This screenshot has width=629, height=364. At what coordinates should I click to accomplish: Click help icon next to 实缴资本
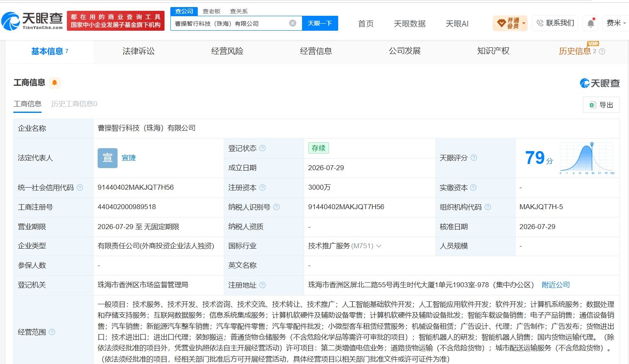click(x=473, y=188)
